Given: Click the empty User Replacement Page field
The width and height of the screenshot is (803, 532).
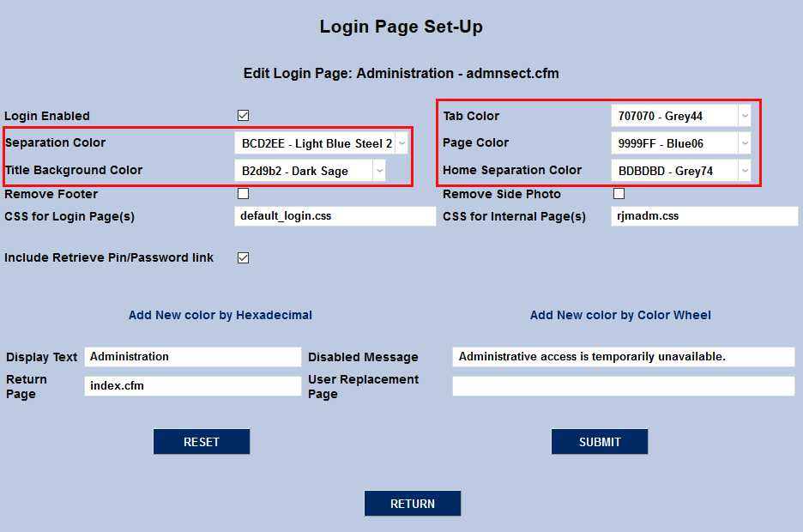Looking at the screenshot, I should [x=623, y=386].
